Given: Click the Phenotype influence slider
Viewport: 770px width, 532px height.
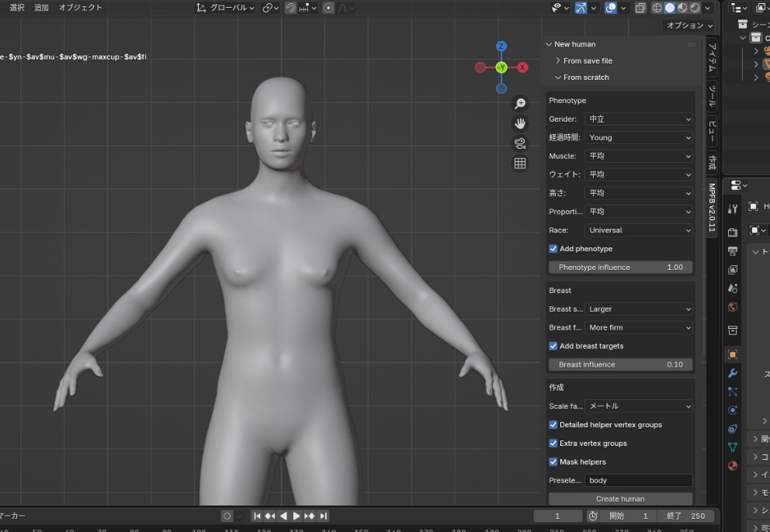Looking at the screenshot, I should pos(620,268).
